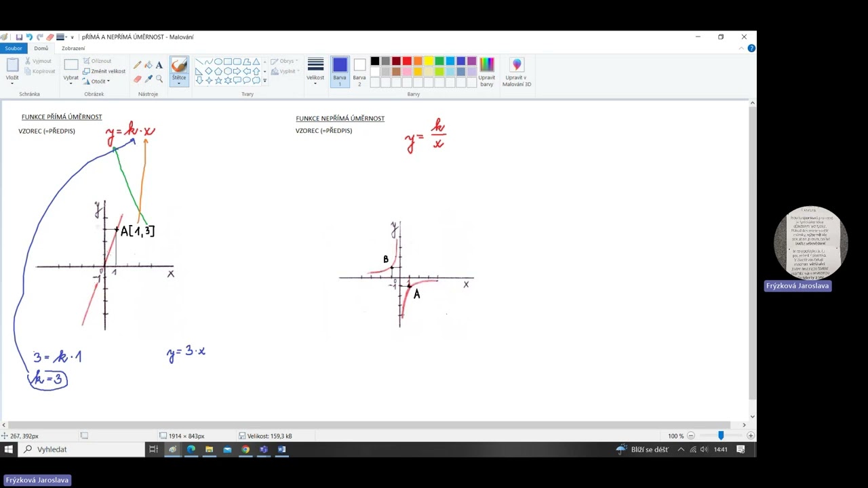
Task: Open Task View on the taskbar
Action: [x=153, y=449]
